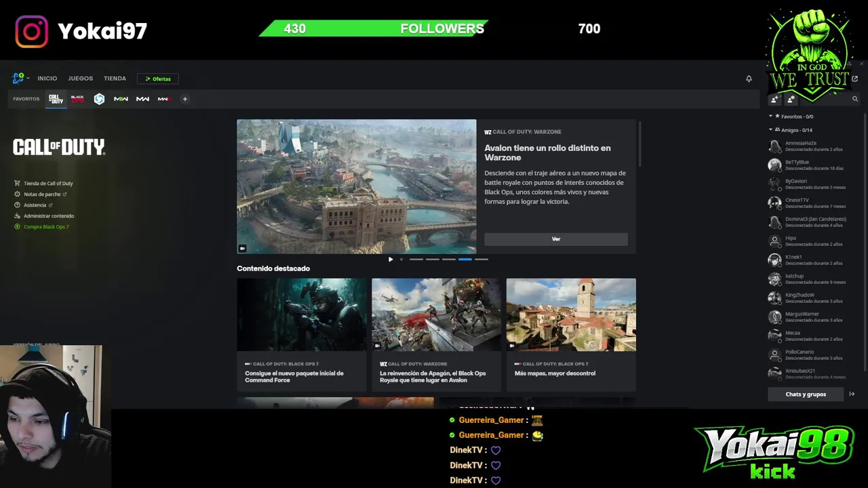This screenshot has height=488, width=868.
Task: Click the download icon for Administrar contenido
Action: pos(18,216)
